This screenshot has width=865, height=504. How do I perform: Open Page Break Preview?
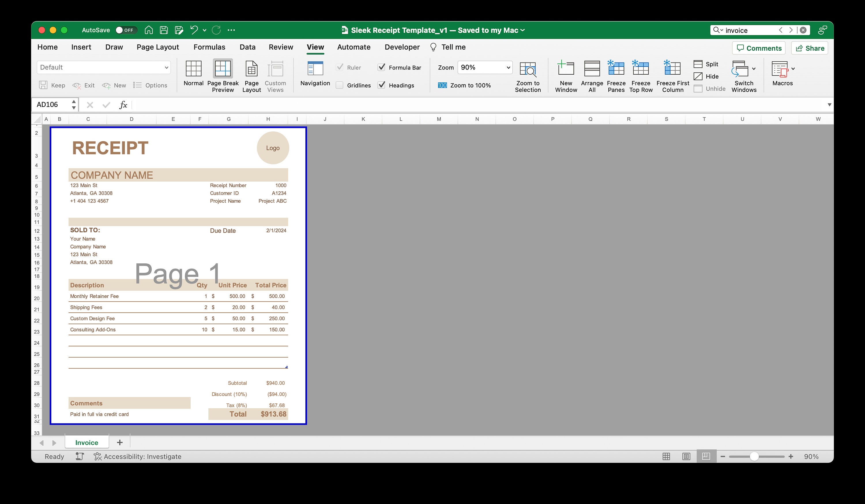pos(222,75)
